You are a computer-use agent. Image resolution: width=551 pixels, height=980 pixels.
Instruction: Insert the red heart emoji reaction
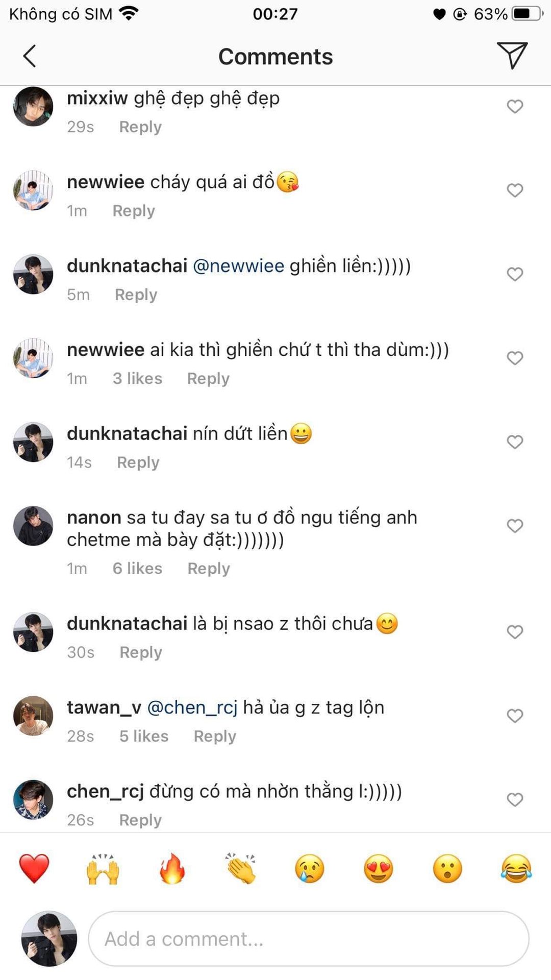pyautogui.click(x=34, y=868)
